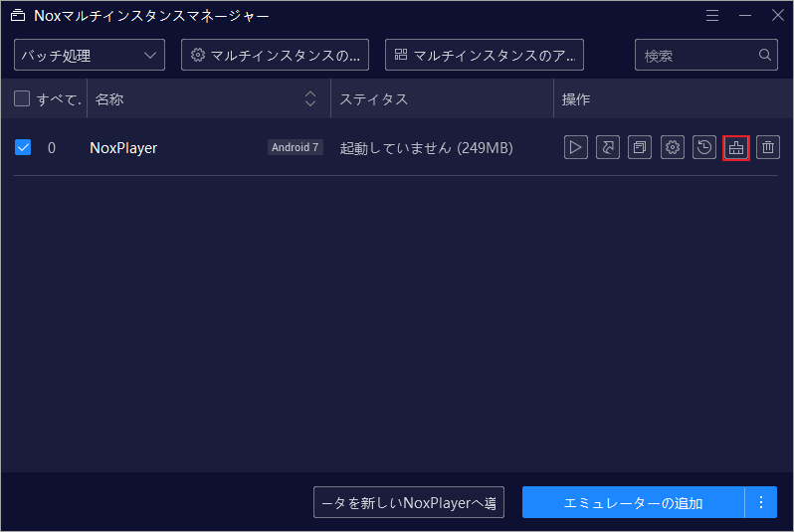Screen dimensions: 794x532
Task: Sort instances by name with arrows
Action: pyautogui.click(x=309, y=98)
